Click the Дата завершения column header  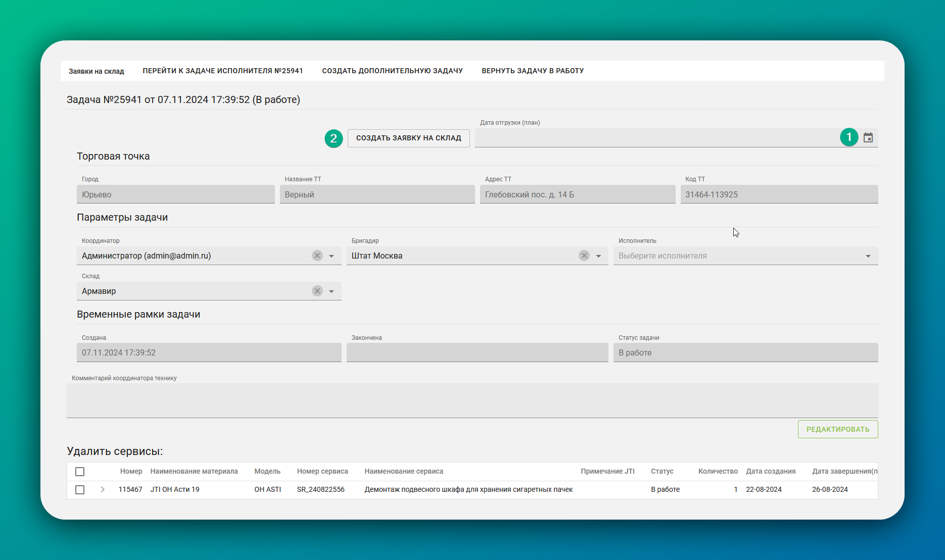845,471
